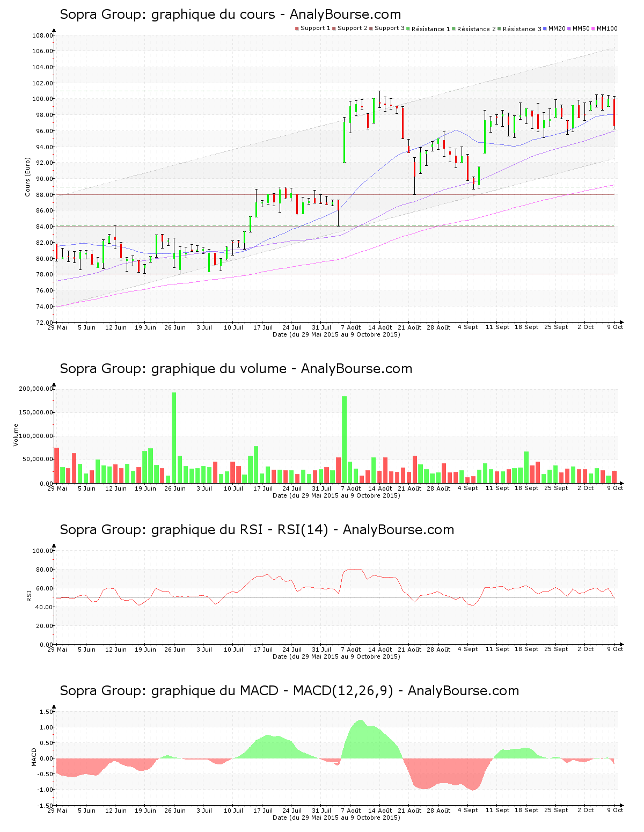The height and width of the screenshot is (832, 644).
Task: Click the tall green volume bar near 7 Août
Action: tap(344, 440)
